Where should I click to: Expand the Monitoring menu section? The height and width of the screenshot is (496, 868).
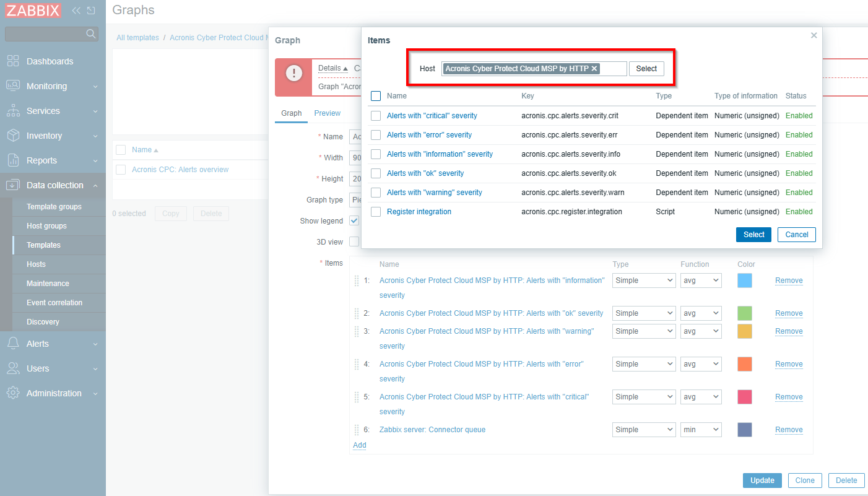tap(95, 87)
